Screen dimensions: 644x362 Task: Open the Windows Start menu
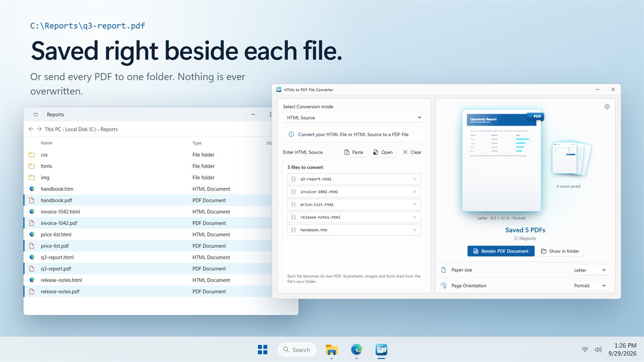263,349
